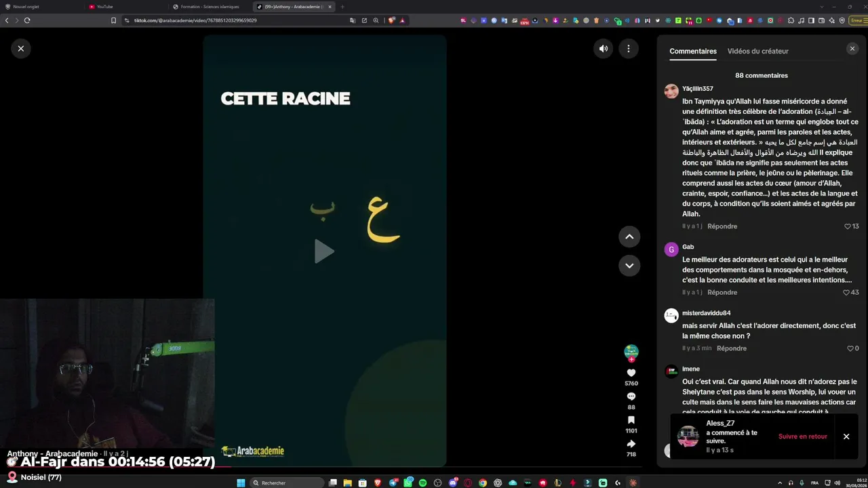Like Gab's comment with 43 likes
868x488 pixels.
pyautogui.click(x=846, y=293)
